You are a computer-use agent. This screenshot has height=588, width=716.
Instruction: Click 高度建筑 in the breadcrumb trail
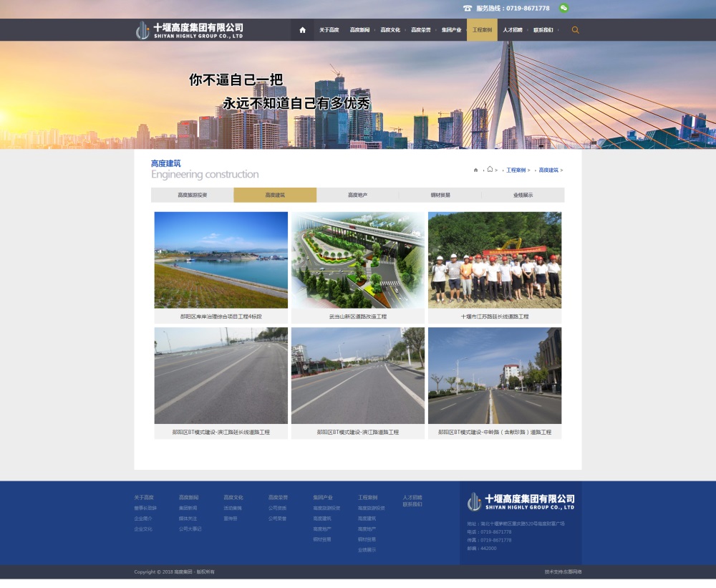tap(548, 170)
